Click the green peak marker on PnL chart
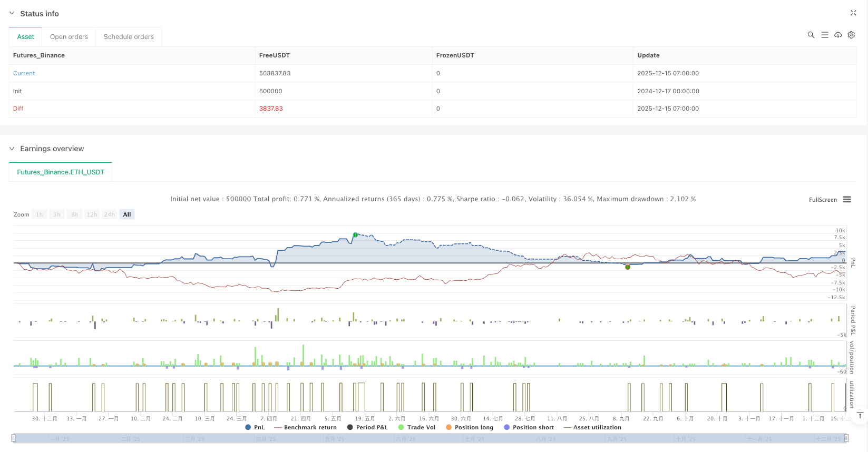The width and height of the screenshot is (868, 452). [x=355, y=235]
